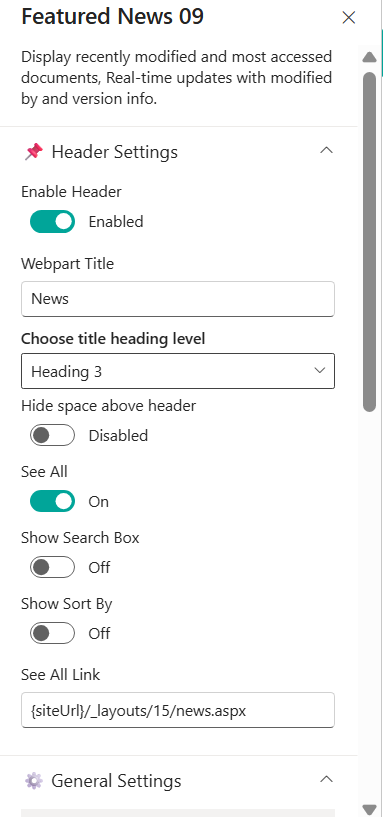Click the Enabled status label
The width and height of the screenshot is (383, 817).
pyautogui.click(x=116, y=221)
